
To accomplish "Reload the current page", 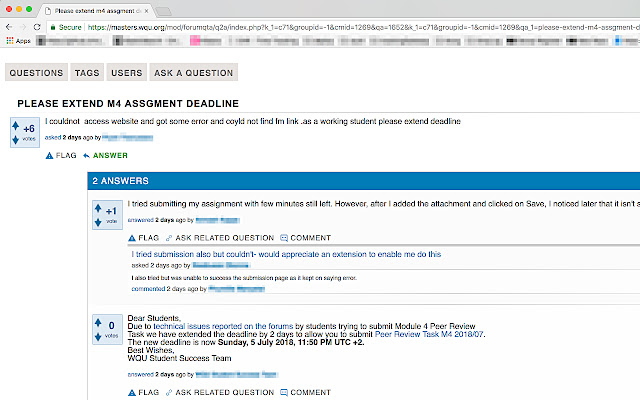I will (37, 27).
